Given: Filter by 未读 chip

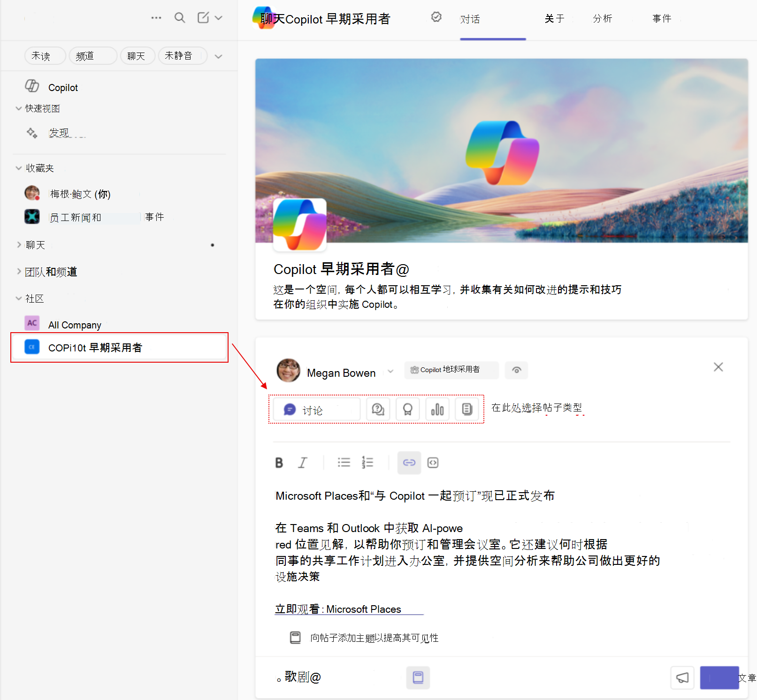Looking at the screenshot, I should click(45, 56).
